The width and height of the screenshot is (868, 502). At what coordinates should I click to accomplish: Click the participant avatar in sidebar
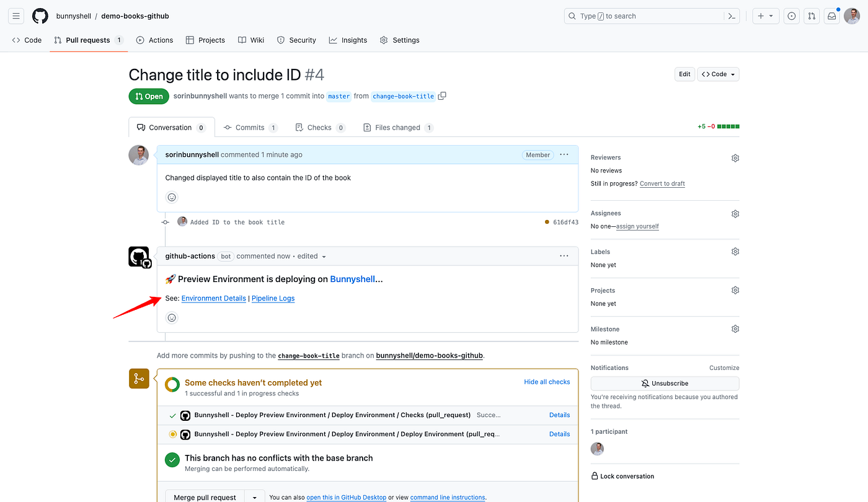click(x=598, y=449)
